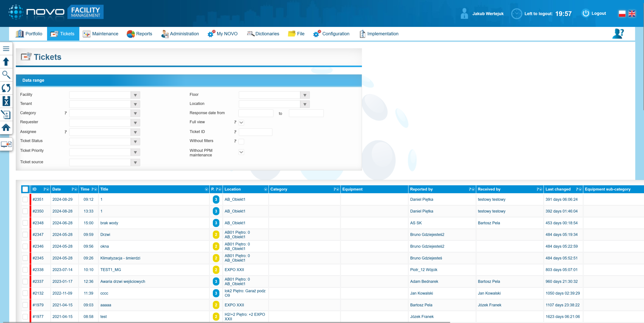Open ticket #2351 via its ID link
The height and width of the screenshot is (323, 644).
point(38,199)
